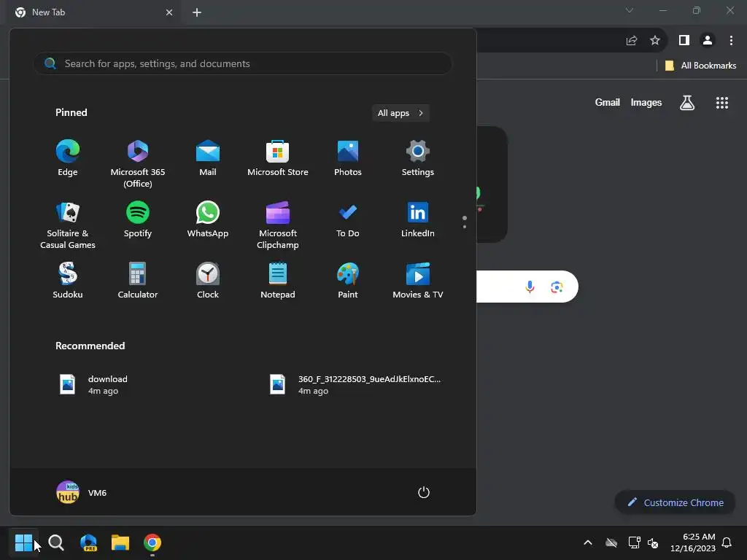Viewport: 747px width, 560px height.
Task: Open network status tray icon
Action: pyautogui.click(x=634, y=542)
